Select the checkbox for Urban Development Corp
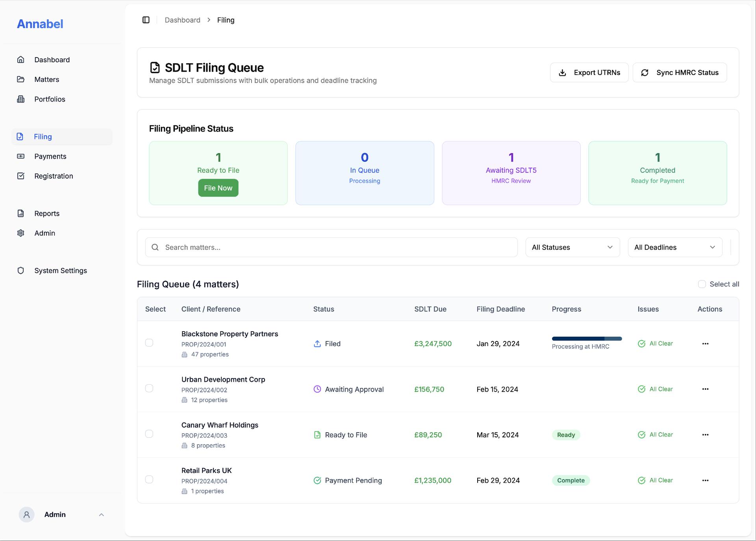 [x=149, y=388]
